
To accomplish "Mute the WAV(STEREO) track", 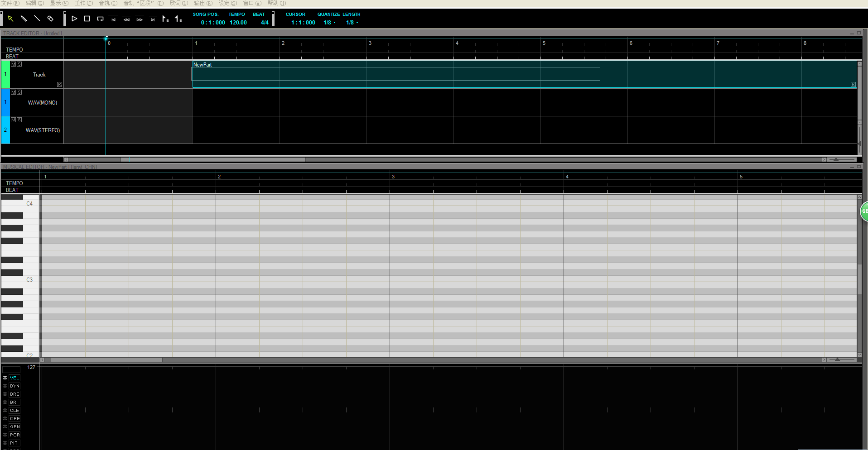I will 13,120.
